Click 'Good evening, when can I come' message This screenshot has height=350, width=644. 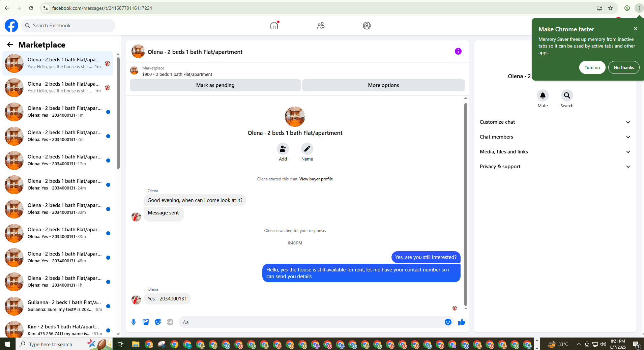(x=195, y=200)
